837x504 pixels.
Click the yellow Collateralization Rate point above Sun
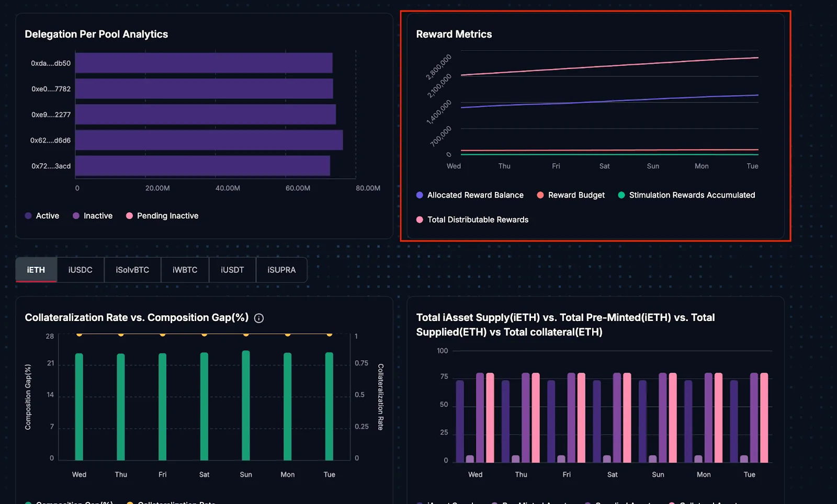[x=246, y=334]
